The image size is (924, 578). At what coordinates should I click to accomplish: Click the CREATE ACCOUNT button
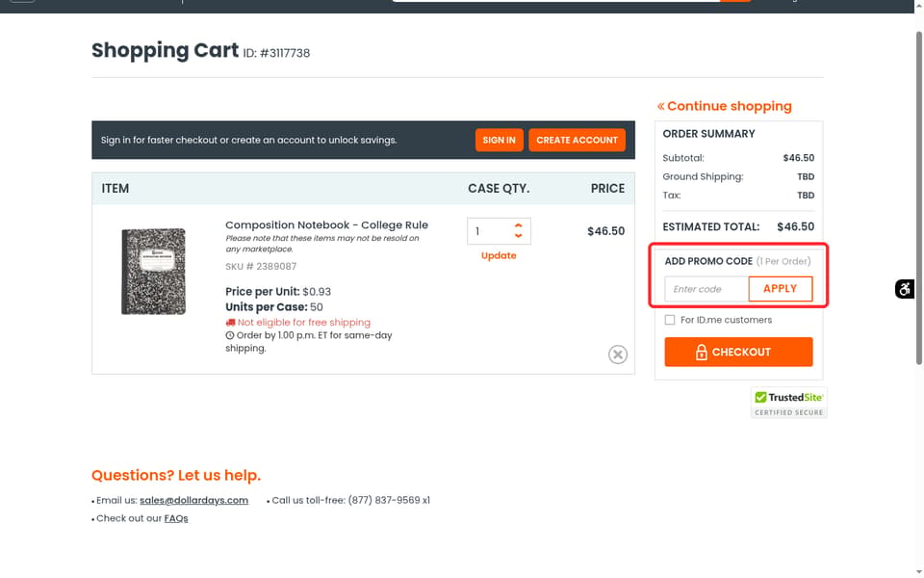point(577,140)
